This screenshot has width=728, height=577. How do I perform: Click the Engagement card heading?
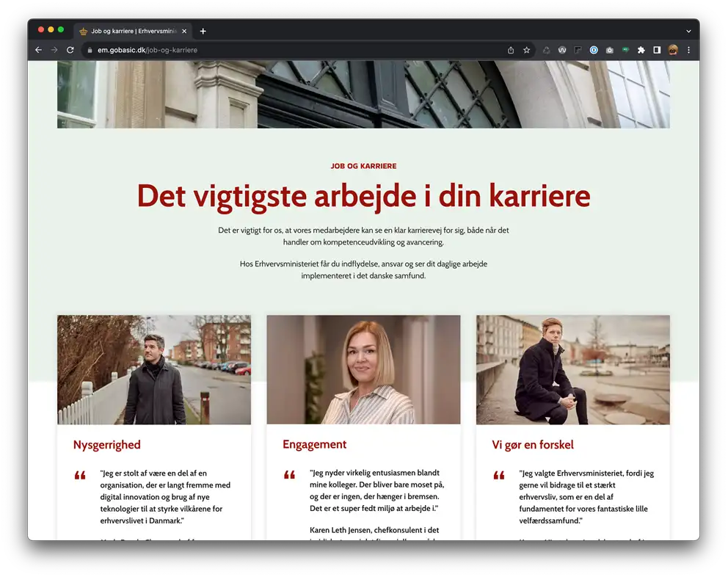tap(315, 444)
